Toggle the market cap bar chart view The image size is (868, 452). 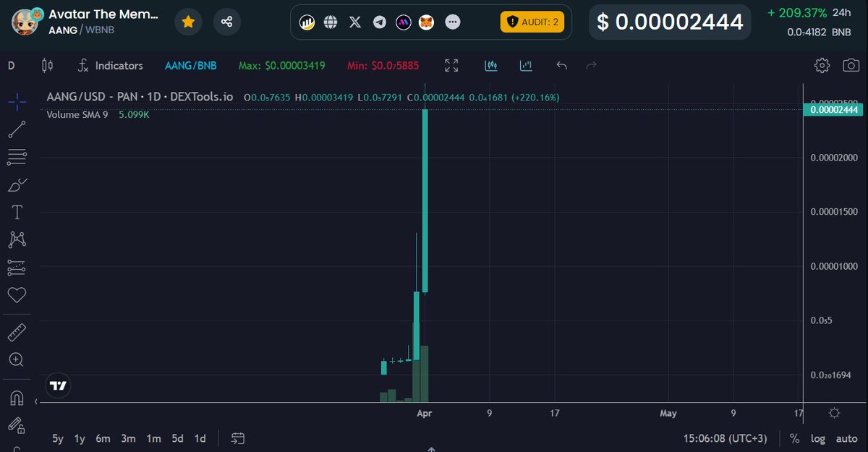[526, 66]
